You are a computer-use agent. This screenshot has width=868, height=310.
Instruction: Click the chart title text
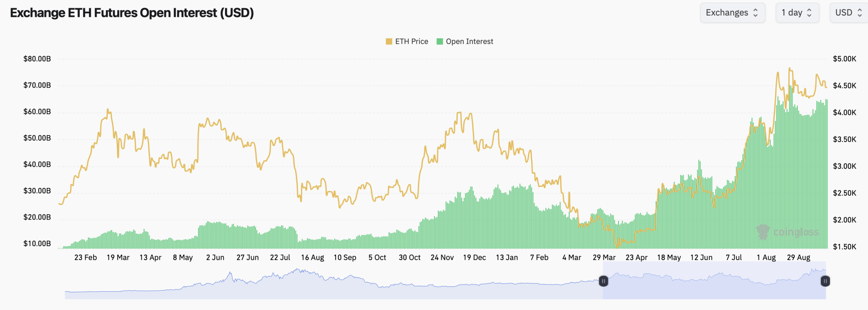pyautogui.click(x=132, y=14)
